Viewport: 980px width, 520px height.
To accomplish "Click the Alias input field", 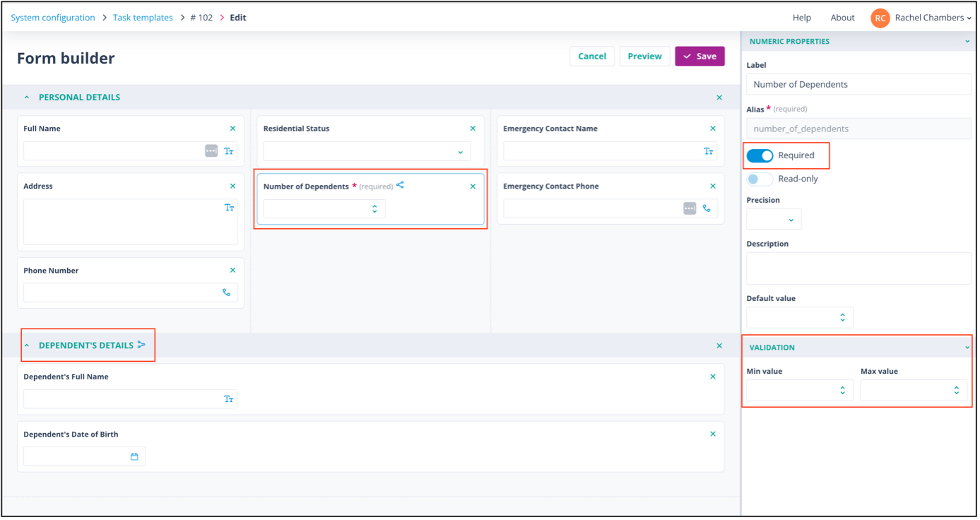I will coord(858,129).
